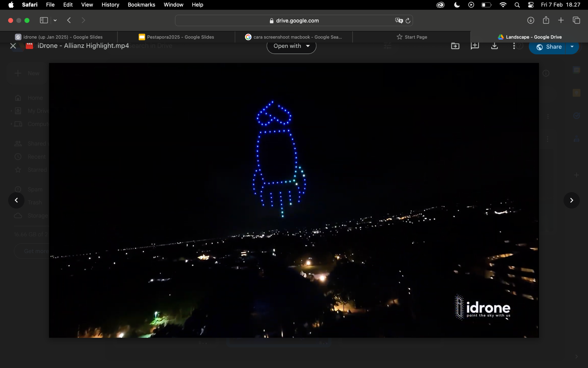Click the add comment icon
588x368 pixels.
click(475, 46)
